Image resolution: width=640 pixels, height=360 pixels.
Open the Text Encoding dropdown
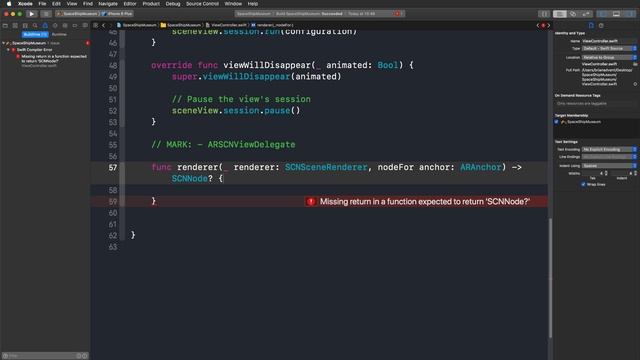pos(609,149)
